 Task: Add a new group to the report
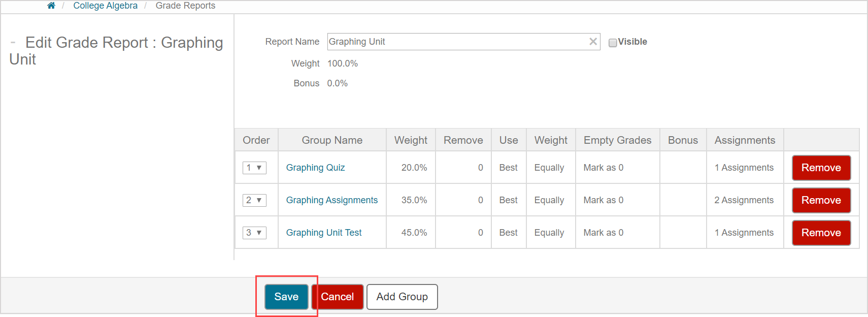[x=402, y=297]
